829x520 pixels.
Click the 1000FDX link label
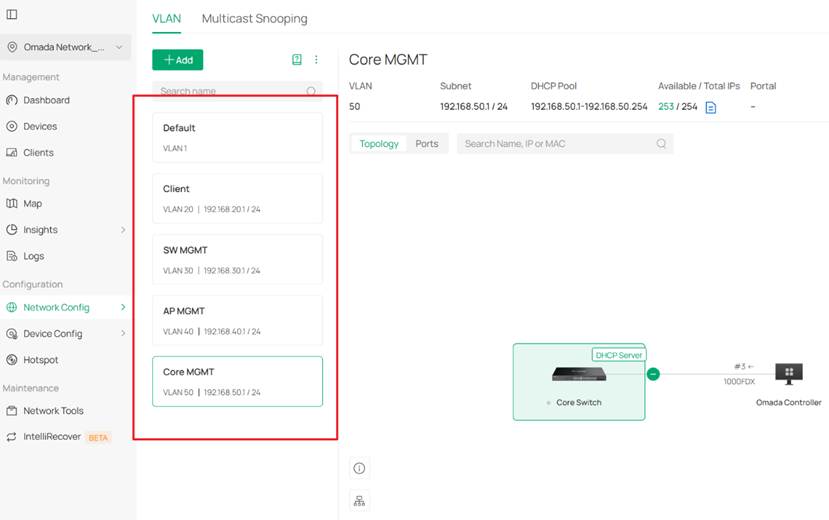pyautogui.click(x=739, y=382)
